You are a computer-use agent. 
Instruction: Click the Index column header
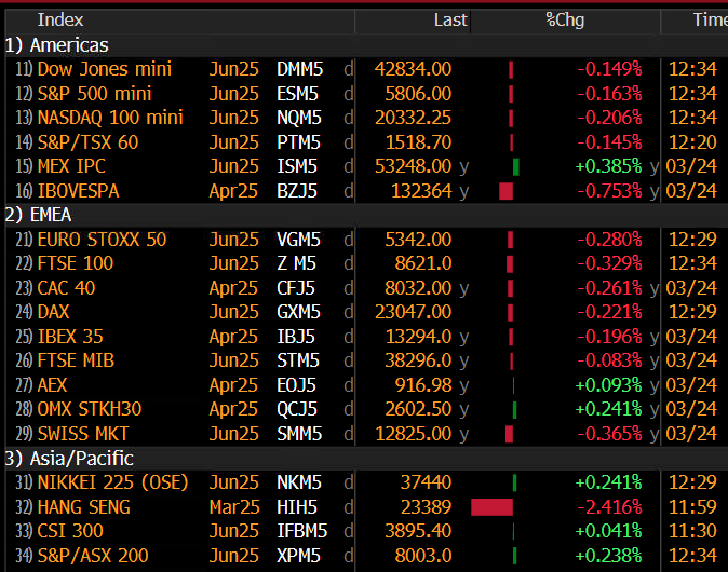[60, 20]
